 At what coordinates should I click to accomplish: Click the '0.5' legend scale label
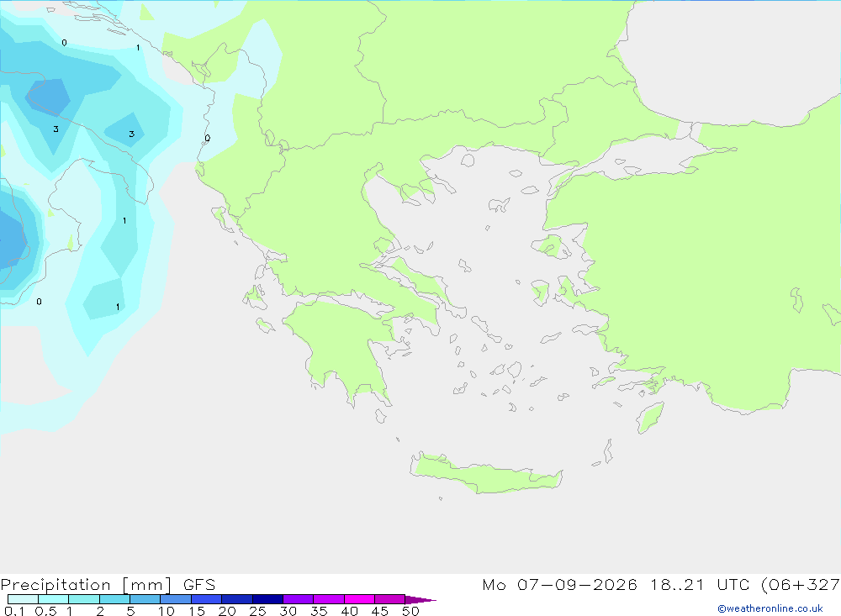point(45,611)
